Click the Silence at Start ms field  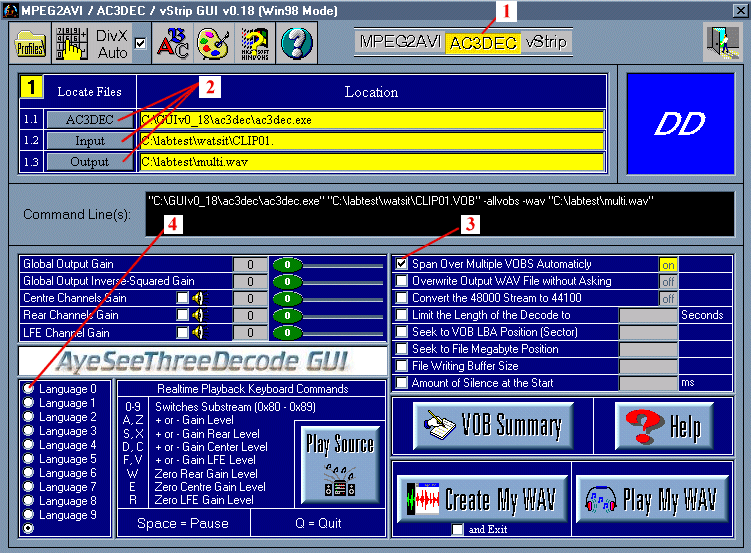(649, 383)
